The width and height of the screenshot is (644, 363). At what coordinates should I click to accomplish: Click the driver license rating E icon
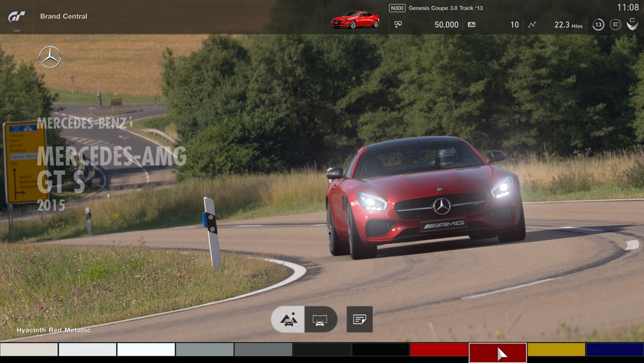(615, 25)
